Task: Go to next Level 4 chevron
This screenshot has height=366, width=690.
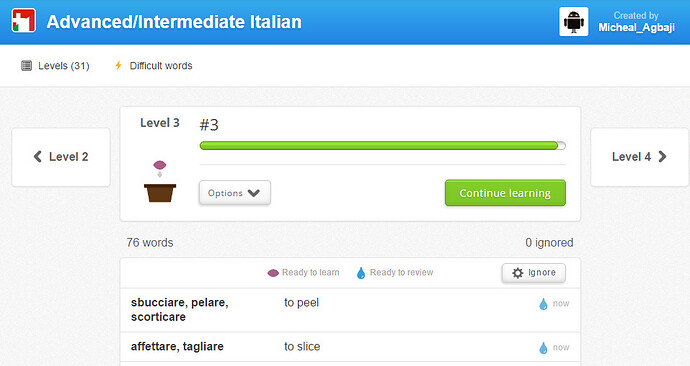Action: [x=662, y=157]
